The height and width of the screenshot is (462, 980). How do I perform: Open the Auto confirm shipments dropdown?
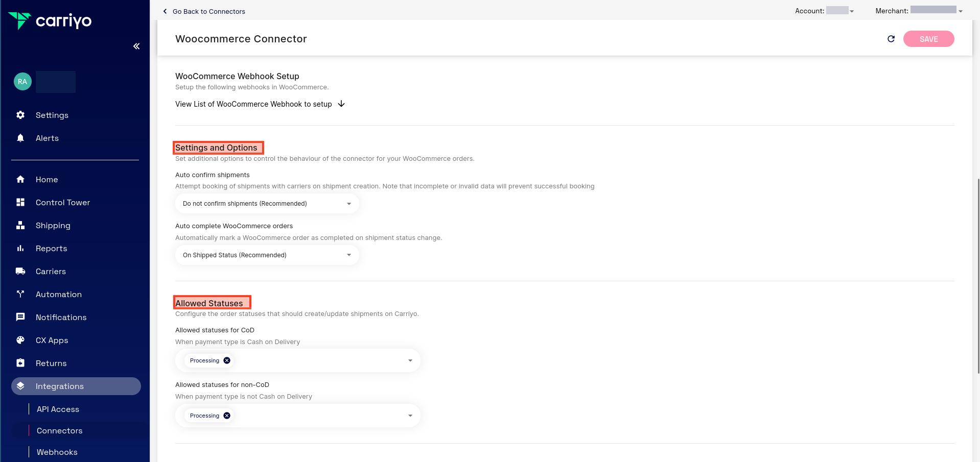(267, 204)
